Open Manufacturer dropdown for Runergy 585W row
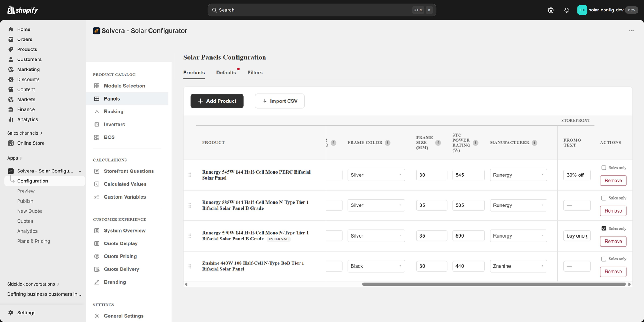Screen dimensions: 644x322 click(518, 205)
